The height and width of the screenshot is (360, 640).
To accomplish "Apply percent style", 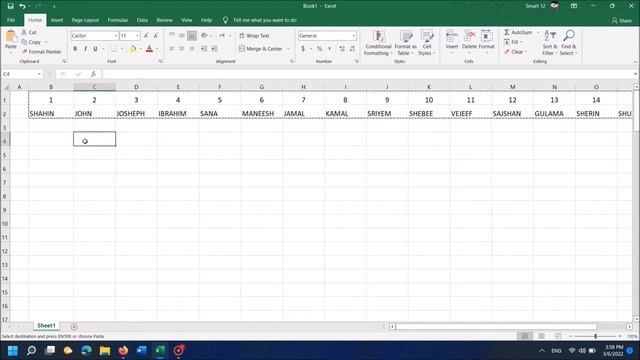I will (x=320, y=49).
